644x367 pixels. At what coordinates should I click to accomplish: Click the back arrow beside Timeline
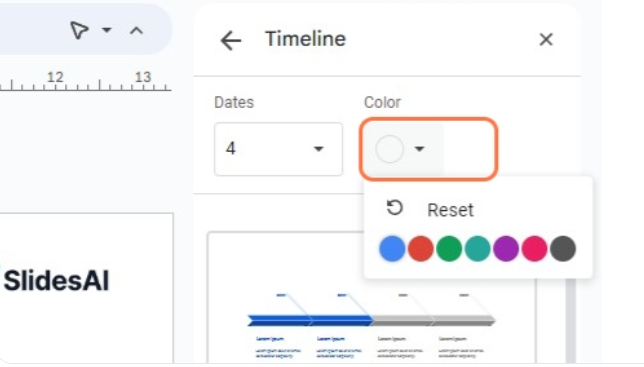(x=231, y=41)
